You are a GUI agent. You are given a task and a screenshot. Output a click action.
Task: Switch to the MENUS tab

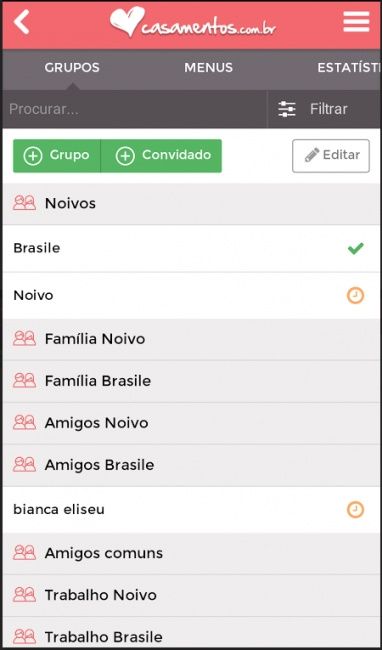click(208, 68)
